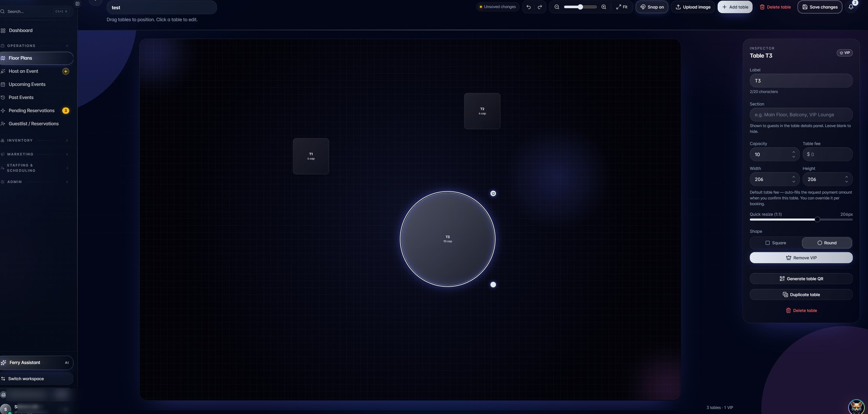The image size is (868, 414).
Task: Click the sidebar search box
Action: coord(36,11)
